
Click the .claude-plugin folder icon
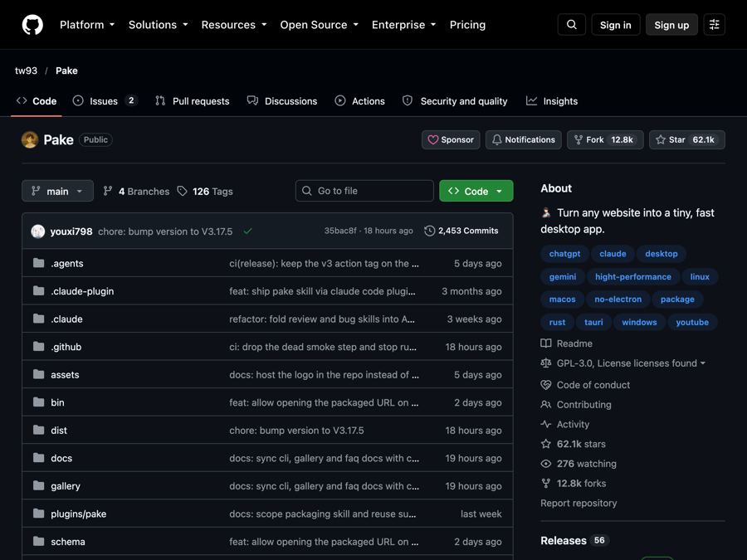click(38, 290)
